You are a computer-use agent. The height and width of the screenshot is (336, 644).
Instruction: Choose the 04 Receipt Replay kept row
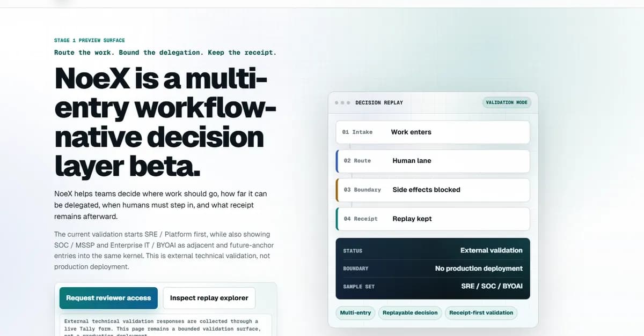tap(433, 219)
